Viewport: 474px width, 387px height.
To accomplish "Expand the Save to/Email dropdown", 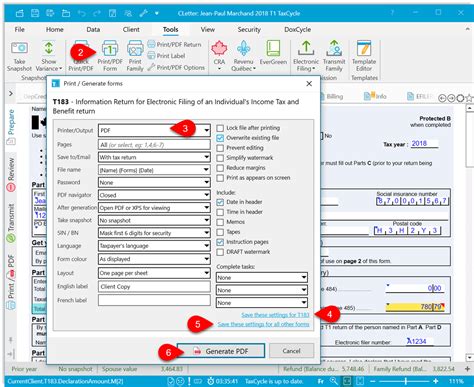I will (154, 157).
